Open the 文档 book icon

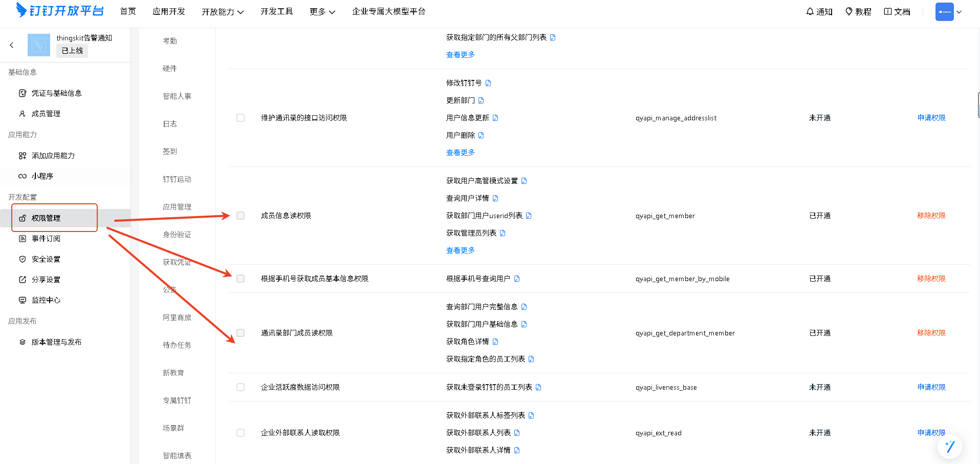pyautogui.click(x=887, y=11)
